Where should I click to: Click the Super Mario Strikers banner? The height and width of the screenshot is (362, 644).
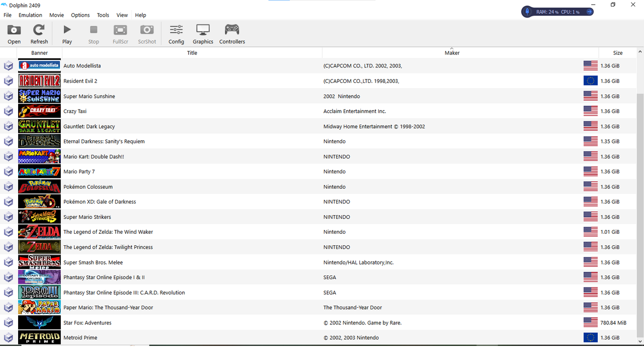pos(39,217)
